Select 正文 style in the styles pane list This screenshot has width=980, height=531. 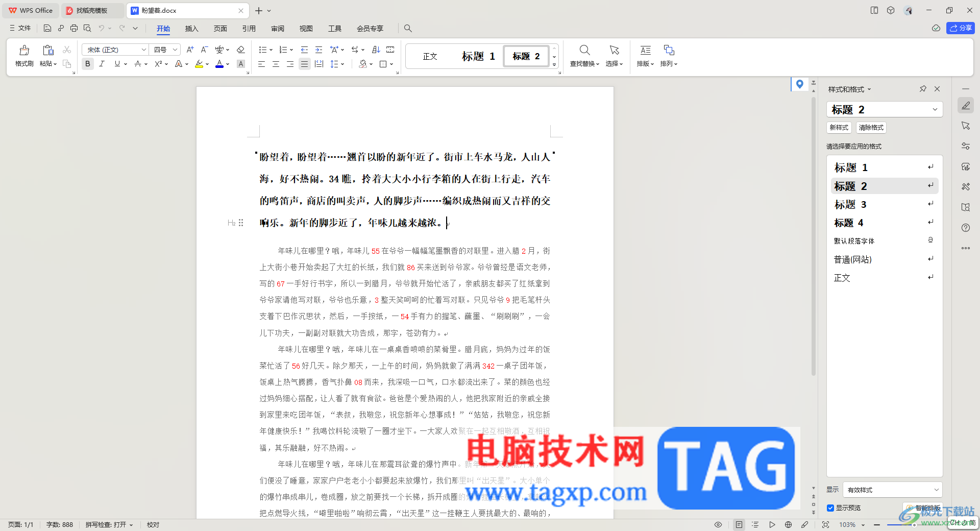click(885, 278)
